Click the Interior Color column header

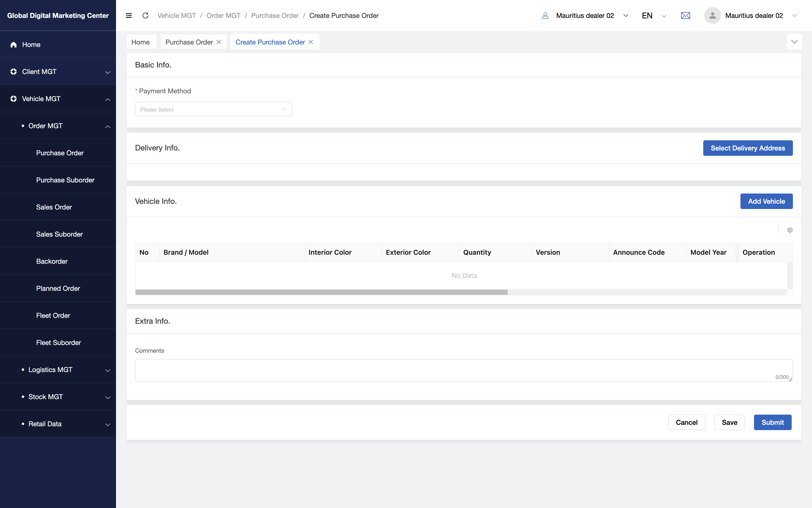[343, 252]
